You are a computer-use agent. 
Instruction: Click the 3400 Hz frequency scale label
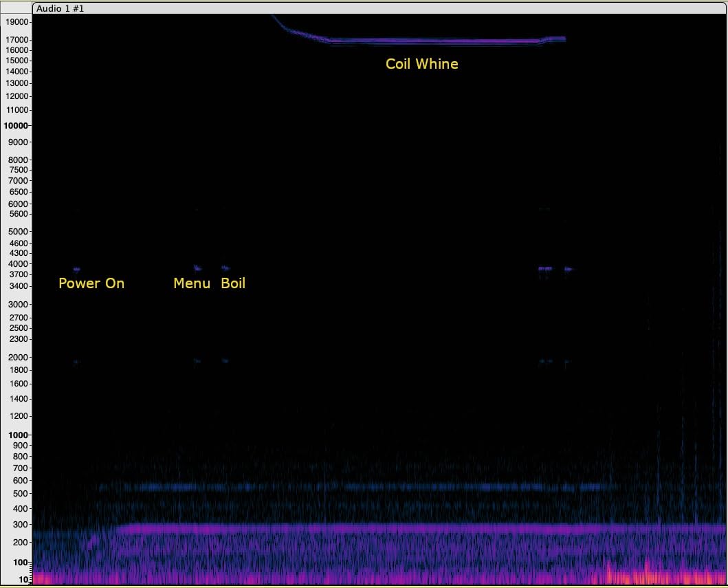pos(18,286)
